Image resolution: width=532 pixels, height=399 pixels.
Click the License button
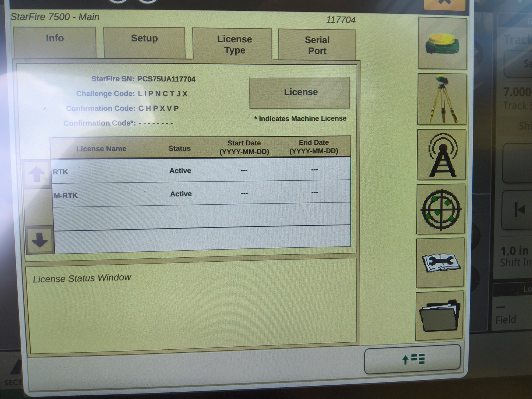click(300, 92)
